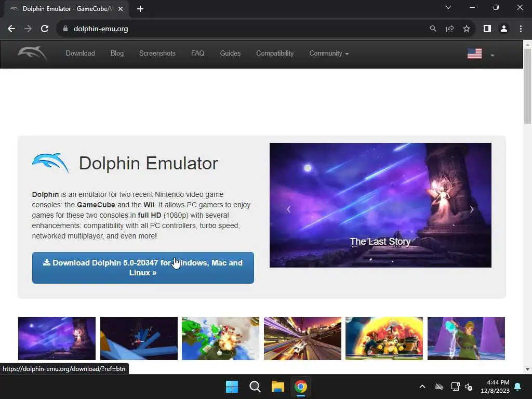Click the muted volume tray icon

[x=469, y=387]
